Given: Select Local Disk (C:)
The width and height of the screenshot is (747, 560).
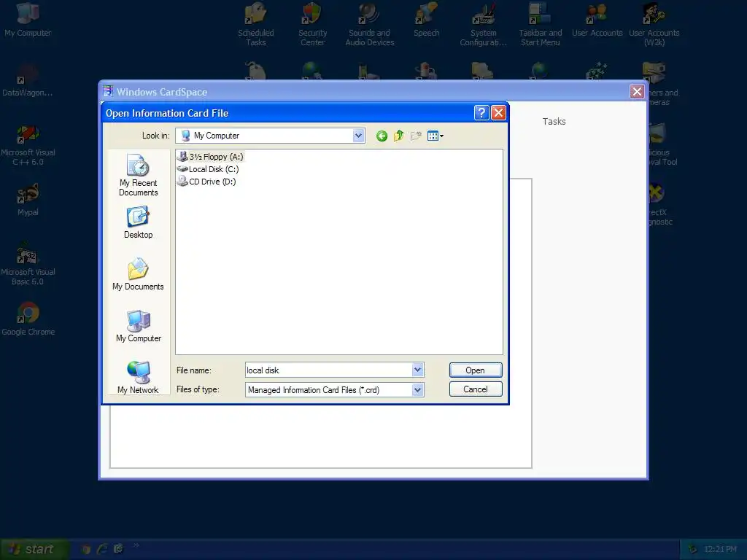Looking at the screenshot, I should click(x=208, y=169).
